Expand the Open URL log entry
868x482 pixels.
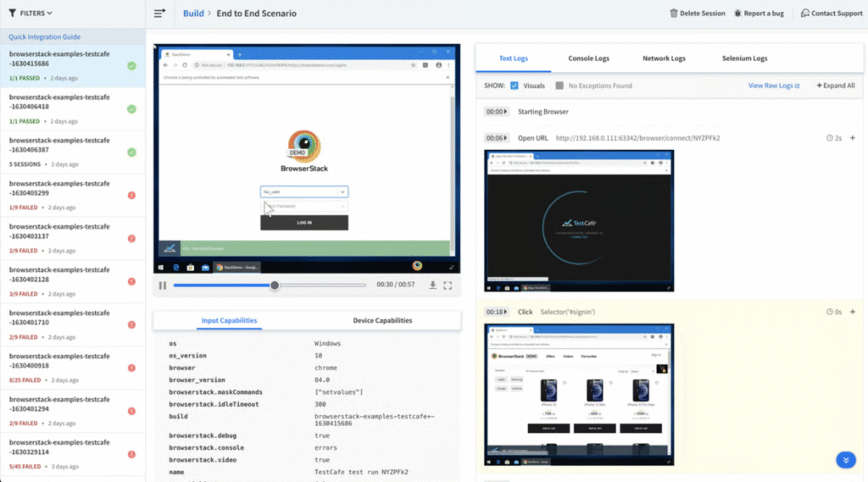[x=853, y=138]
